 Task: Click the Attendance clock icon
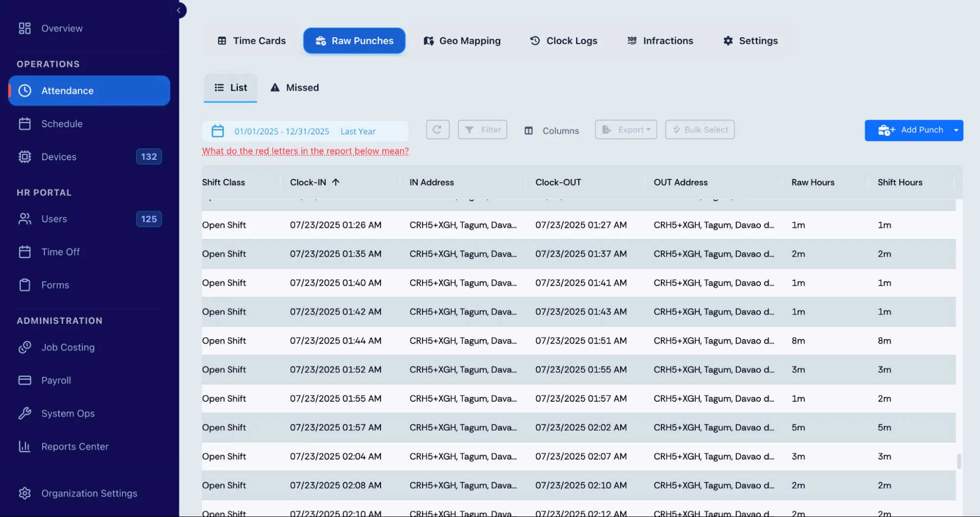tap(25, 91)
